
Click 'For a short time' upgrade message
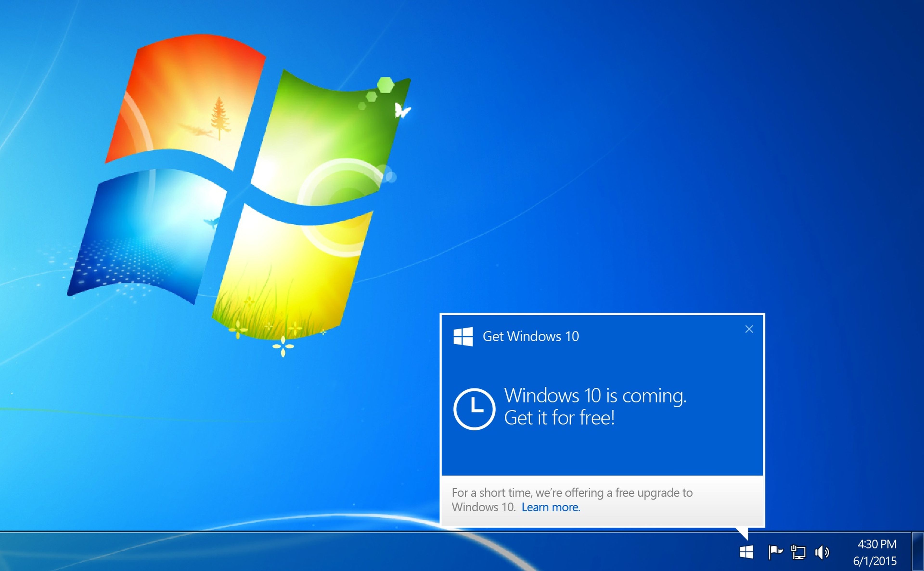tap(572, 500)
